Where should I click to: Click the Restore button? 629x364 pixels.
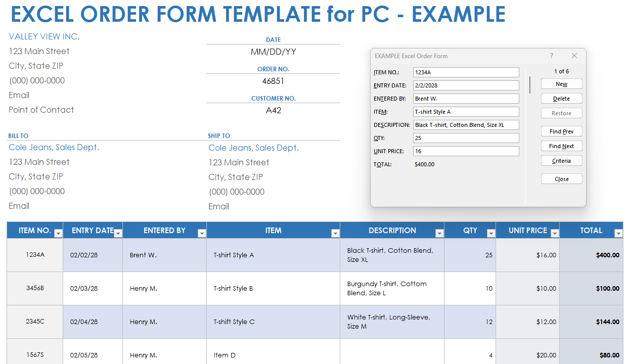click(x=561, y=113)
